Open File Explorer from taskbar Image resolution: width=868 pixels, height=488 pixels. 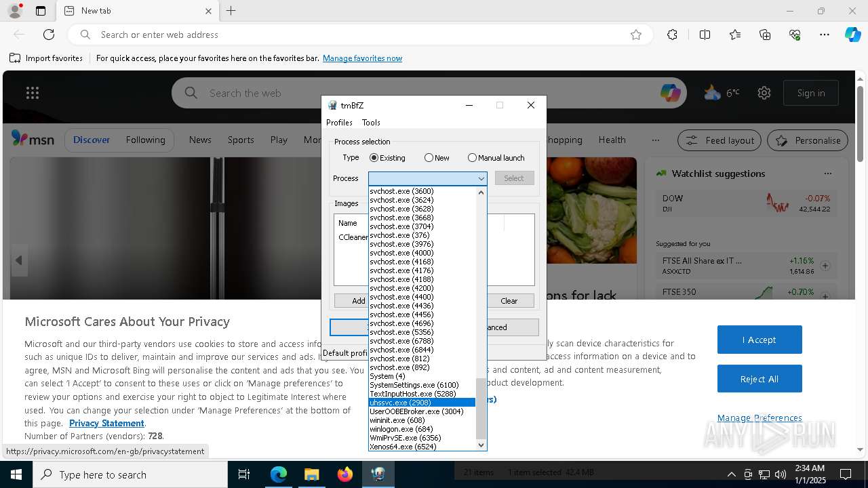(311, 474)
